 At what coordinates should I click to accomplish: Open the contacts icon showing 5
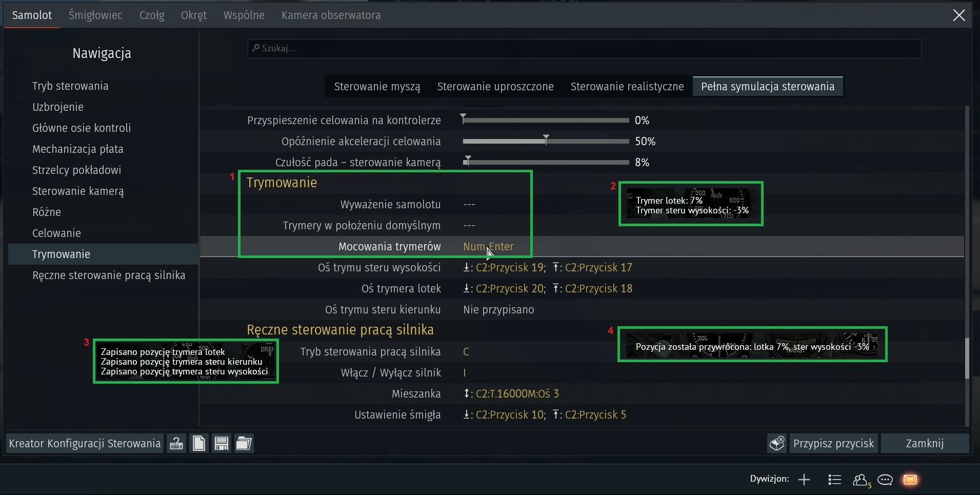861,480
